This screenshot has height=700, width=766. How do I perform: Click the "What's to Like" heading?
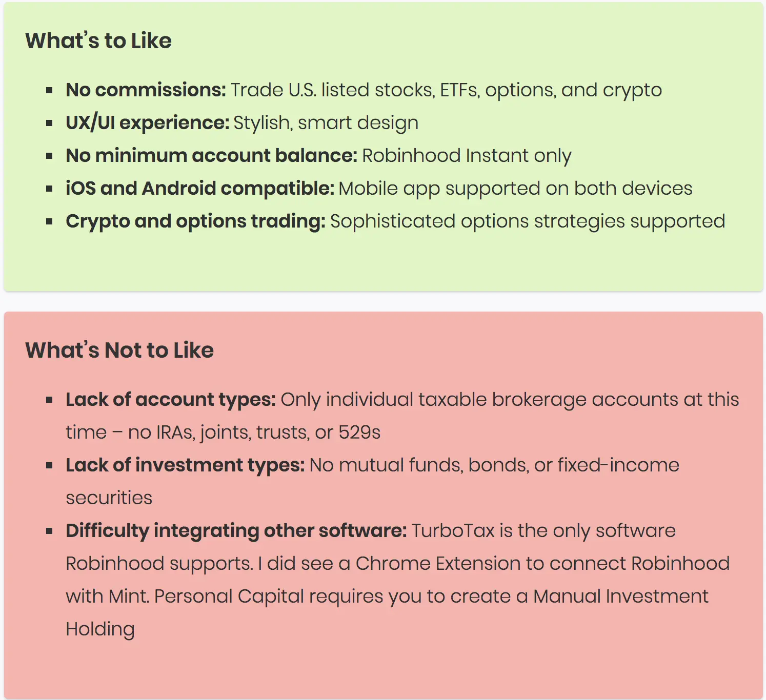pyautogui.click(x=98, y=41)
